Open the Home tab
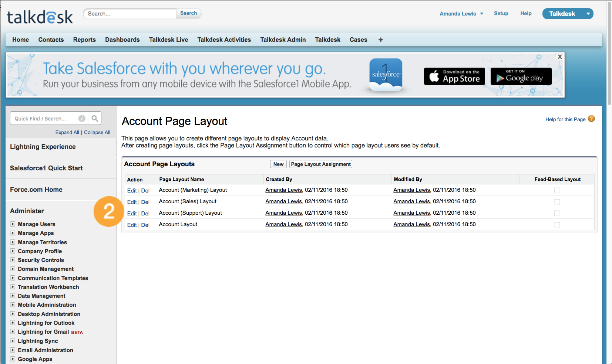The height and width of the screenshot is (364, 612). pos(20,40)
